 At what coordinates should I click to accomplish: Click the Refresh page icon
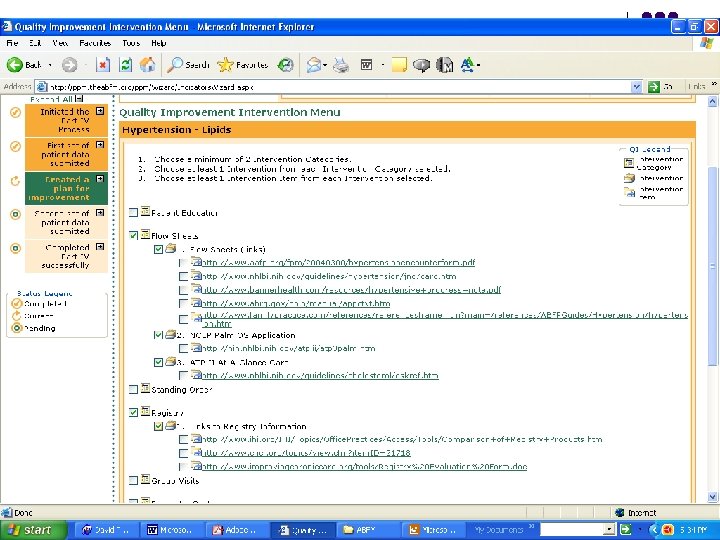coord(126,65)
